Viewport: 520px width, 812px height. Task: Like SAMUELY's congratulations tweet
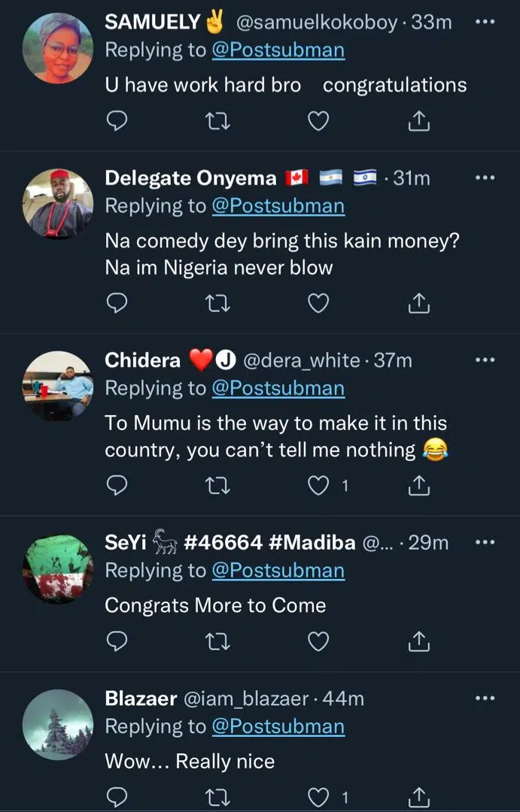click(x=319, y=120)
